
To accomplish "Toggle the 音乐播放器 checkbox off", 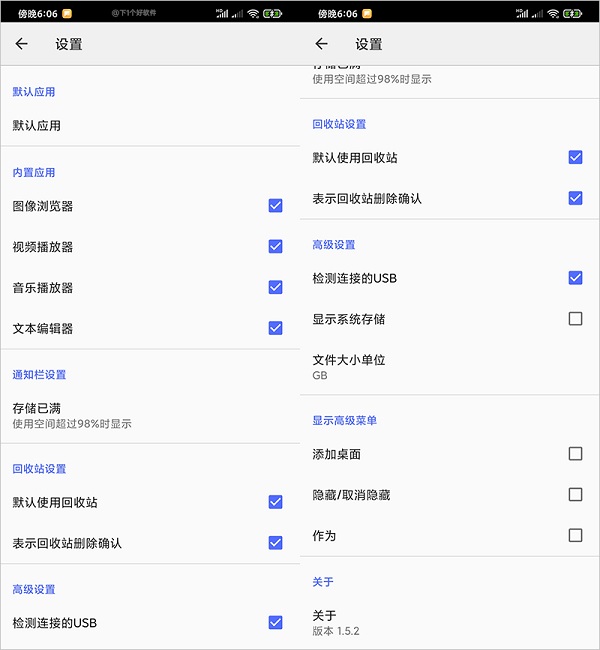I will pyautogui.click(x=275, y=288).
